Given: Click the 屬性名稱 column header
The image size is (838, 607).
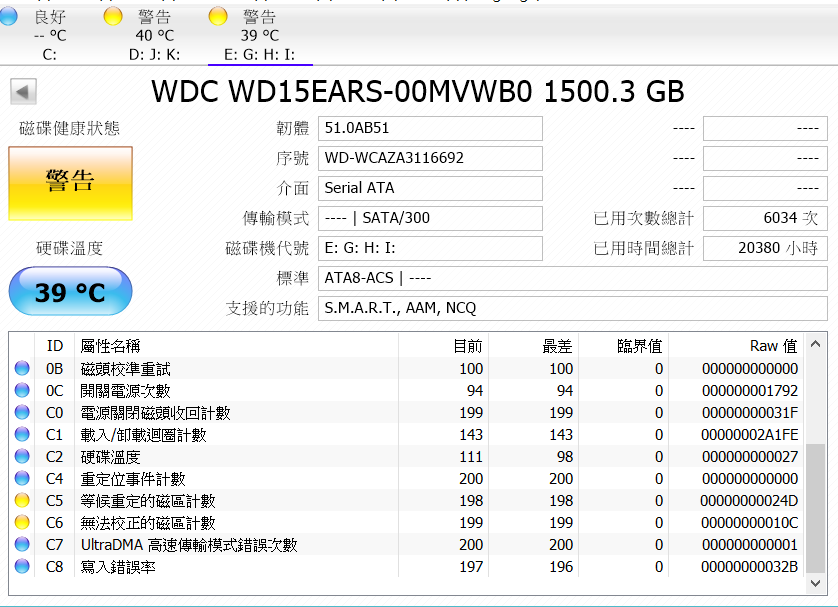Looking at the screenshot, I should click(236, 346).
